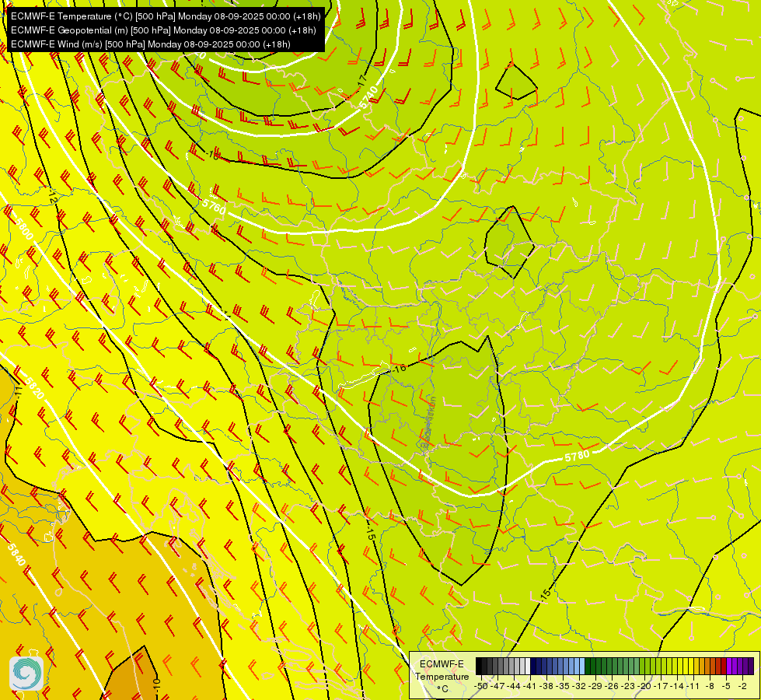Click the -14 tick on the legend scale
Image resolution: width=761 pixels, height=700 pixels.
tap(678, 686)
